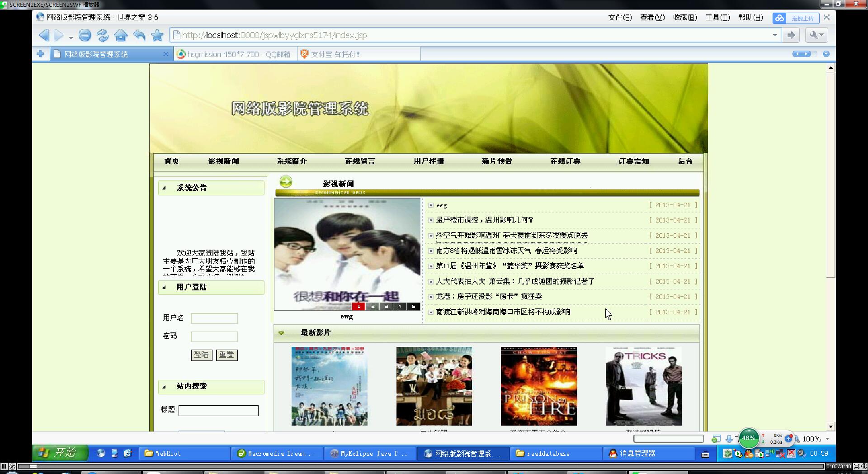Select slide 2 on the movie slideshow

tap(373, 306)
